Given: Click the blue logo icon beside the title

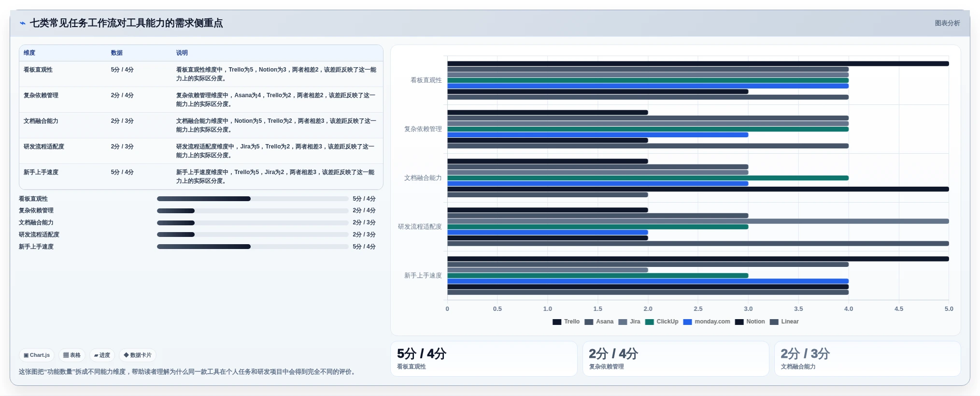Looking at the screenshot, I should tap(22, 23).
